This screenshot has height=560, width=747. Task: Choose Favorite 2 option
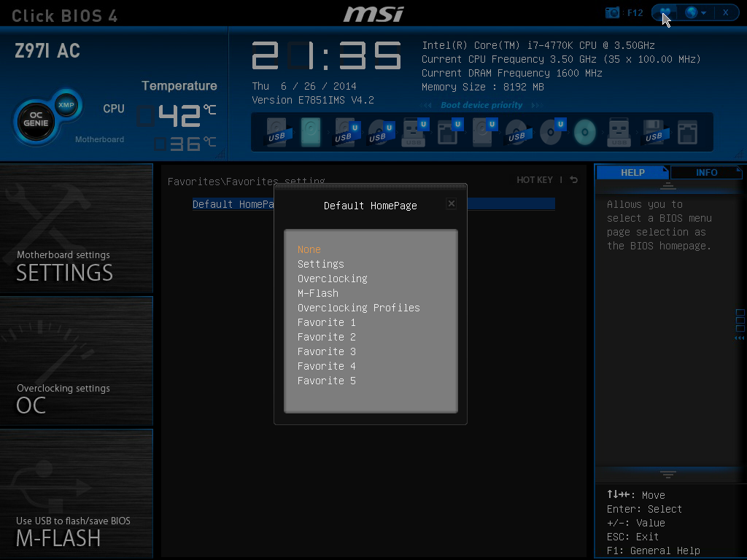(x=326, y=337)
